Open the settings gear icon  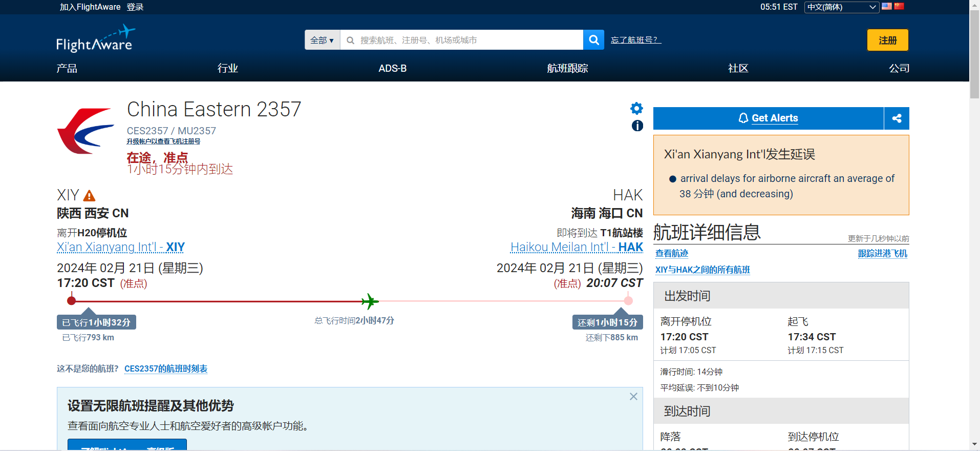click(636, 109)
